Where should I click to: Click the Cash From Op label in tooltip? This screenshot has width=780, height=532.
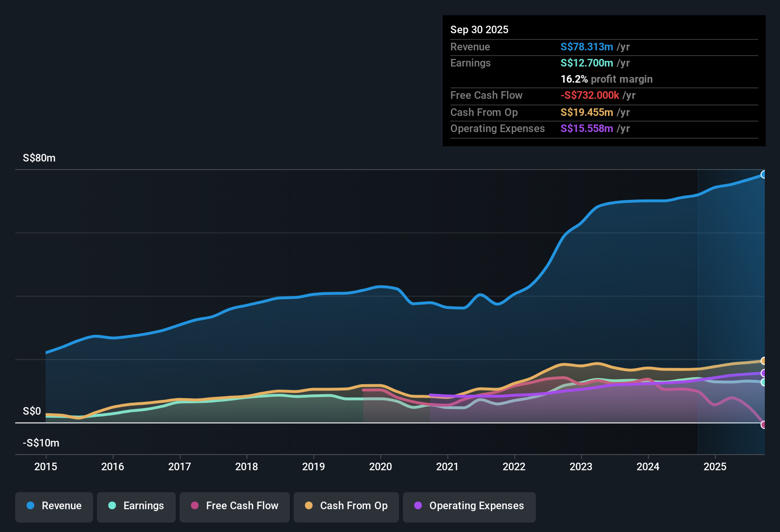(484, 112)
